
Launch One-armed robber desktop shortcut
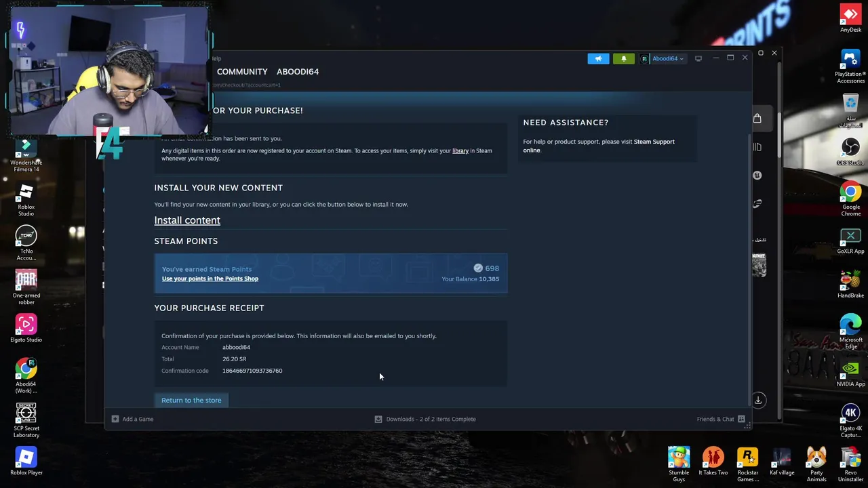(x=26, y=288)
